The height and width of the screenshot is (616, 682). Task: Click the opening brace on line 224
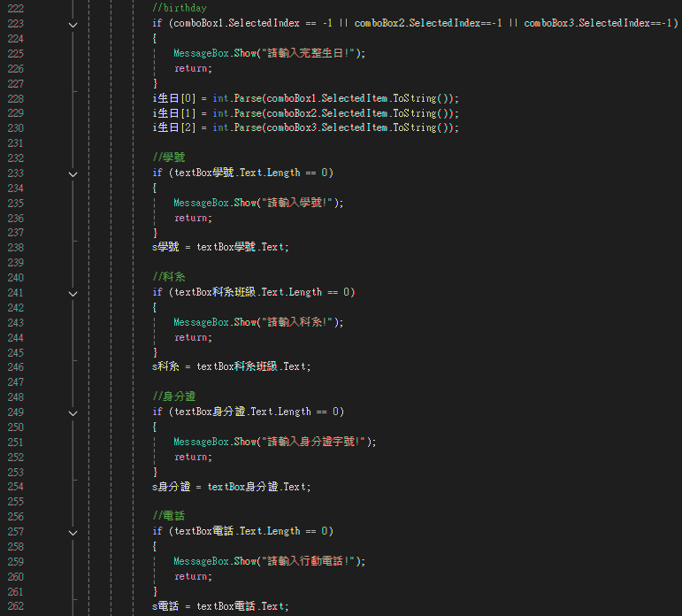point(155,38)
